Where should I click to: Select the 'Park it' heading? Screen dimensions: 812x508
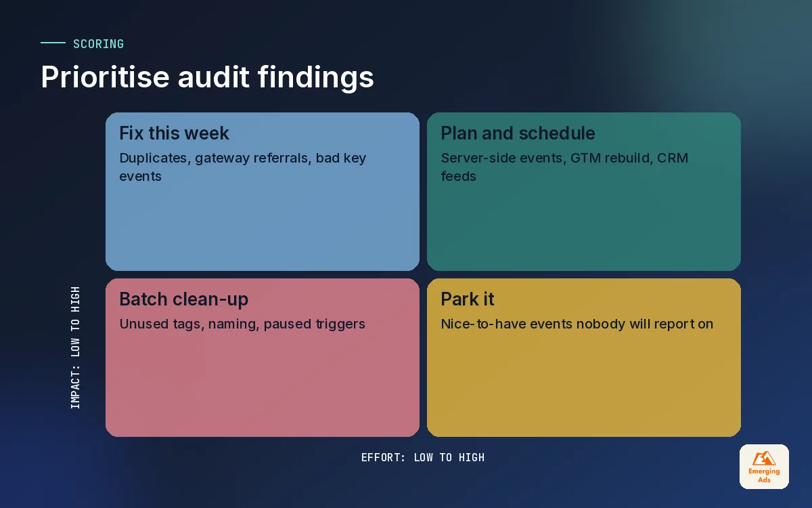coord(468,299)
